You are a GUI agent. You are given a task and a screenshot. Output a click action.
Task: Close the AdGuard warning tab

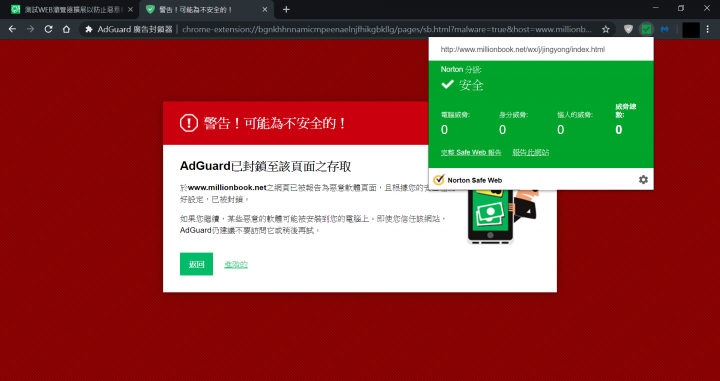click(x=264, y=9)
